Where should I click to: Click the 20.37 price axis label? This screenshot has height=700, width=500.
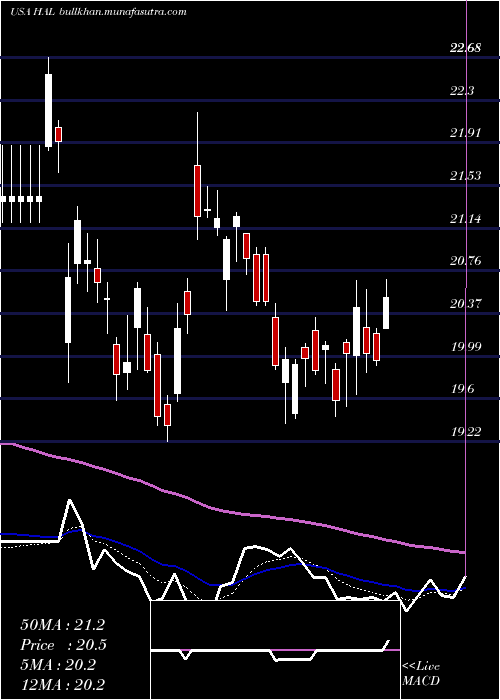click(x=466, y=304)
